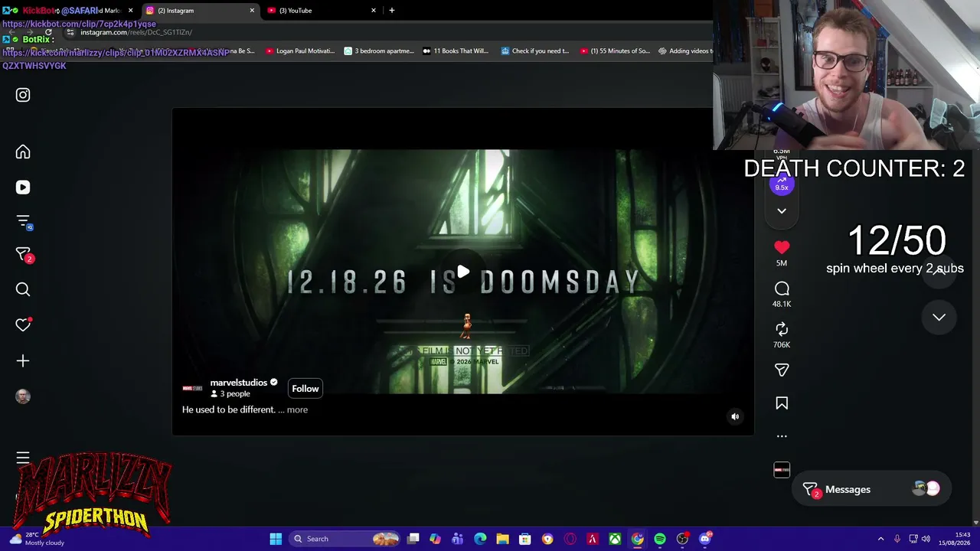Launch Microsoft Edge from the taskbar
Image resolution: width=980 pixels, height=551 pixels.
[x=480, y=539]
